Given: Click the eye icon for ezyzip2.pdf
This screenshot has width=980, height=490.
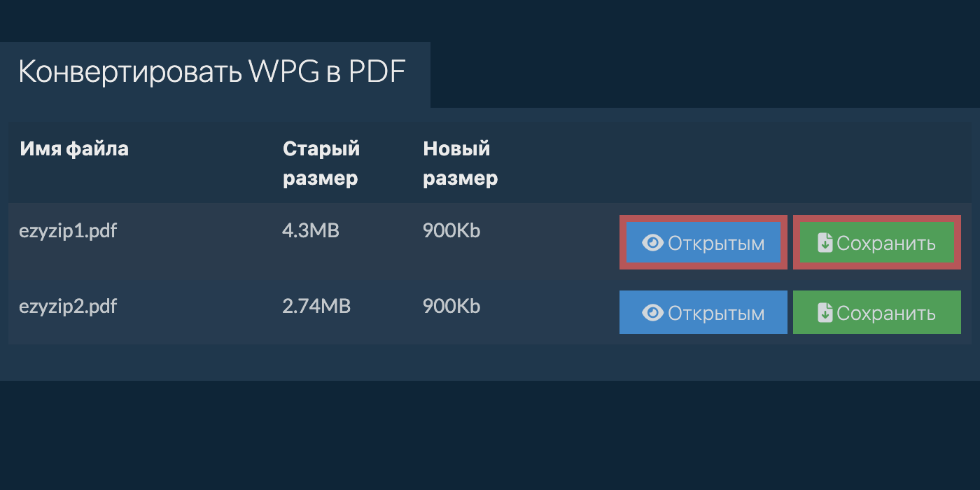Looking at the screenshot, I should click(652, 313).
